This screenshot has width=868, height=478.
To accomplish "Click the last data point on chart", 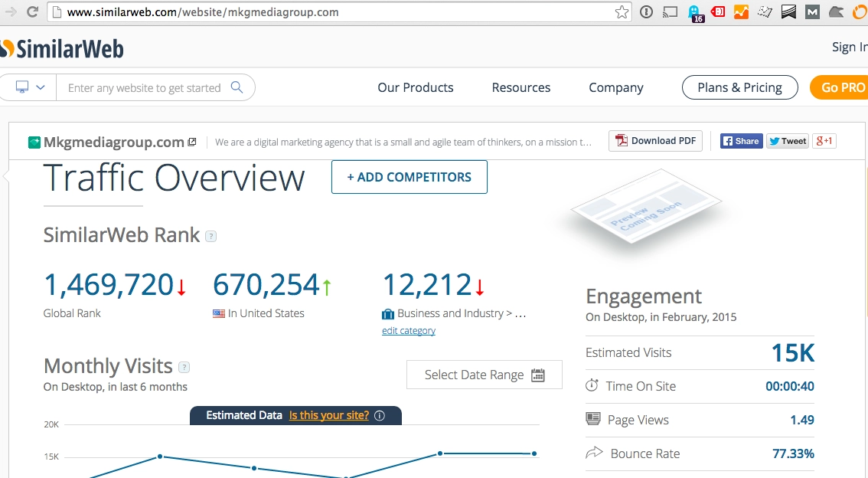I will 534,453.
